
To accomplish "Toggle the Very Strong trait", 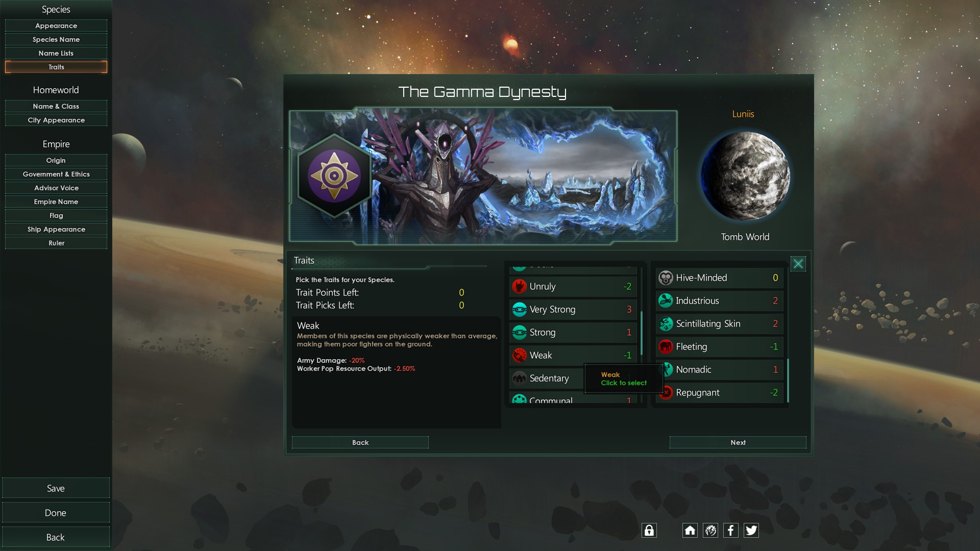I will tap(573, 309).
